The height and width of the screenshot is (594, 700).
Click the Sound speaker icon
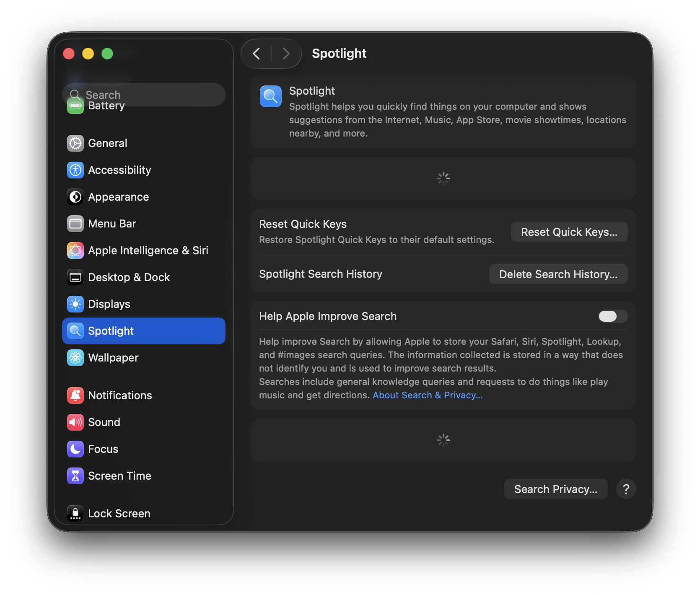(75, 422)
